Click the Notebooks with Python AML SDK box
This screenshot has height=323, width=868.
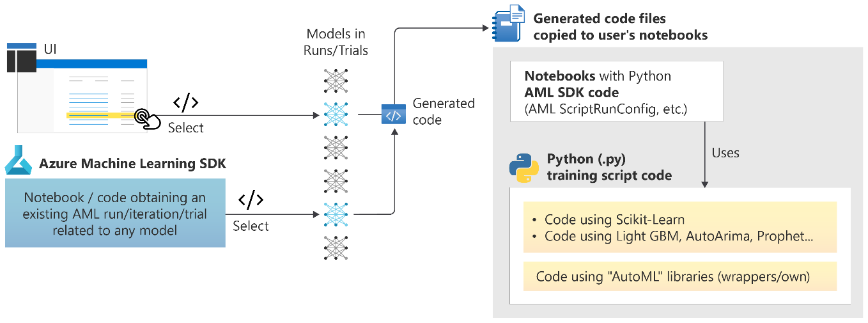[x=616, y=91]
